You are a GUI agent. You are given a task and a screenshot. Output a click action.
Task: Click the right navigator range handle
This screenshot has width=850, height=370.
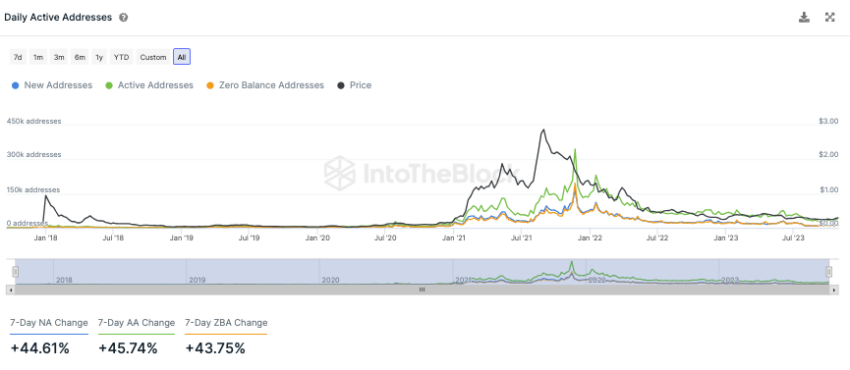828,271
